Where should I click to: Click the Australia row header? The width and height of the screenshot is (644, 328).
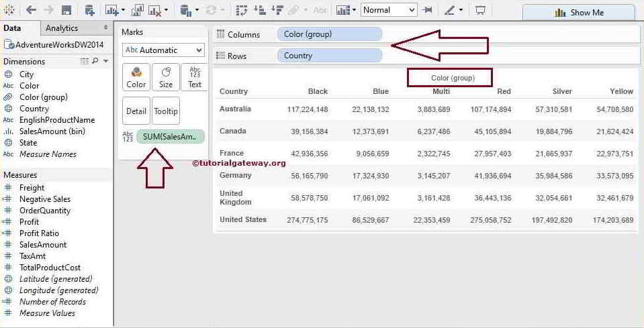(x=235, y=109)
